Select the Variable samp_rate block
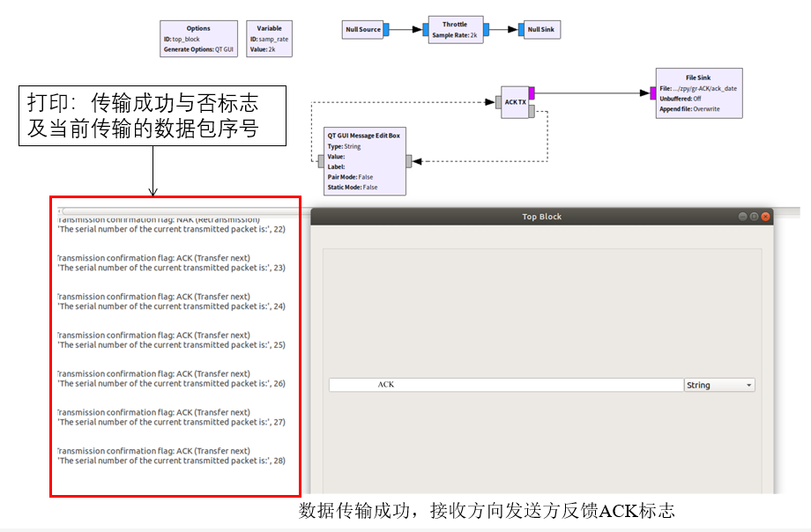 [x=269, y=40]
